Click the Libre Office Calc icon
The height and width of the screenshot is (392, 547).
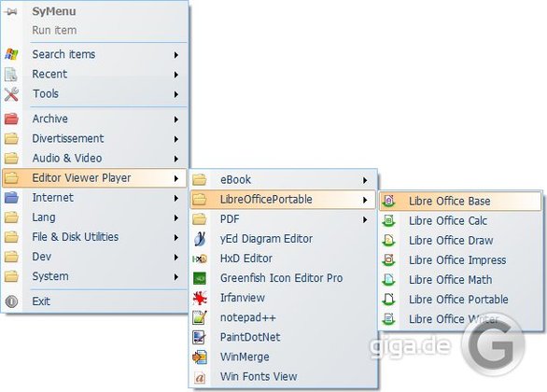[x=388, y=221]
